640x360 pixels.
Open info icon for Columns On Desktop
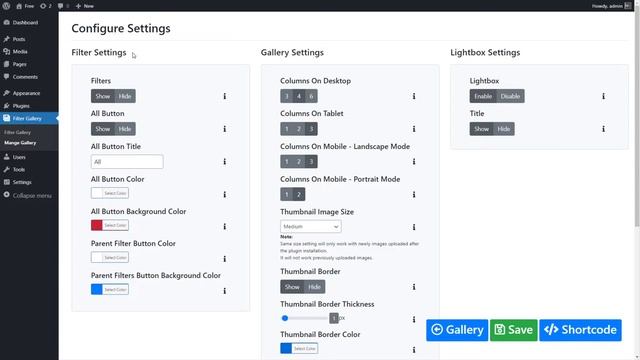pyautogui.click(x=414, y=96)
